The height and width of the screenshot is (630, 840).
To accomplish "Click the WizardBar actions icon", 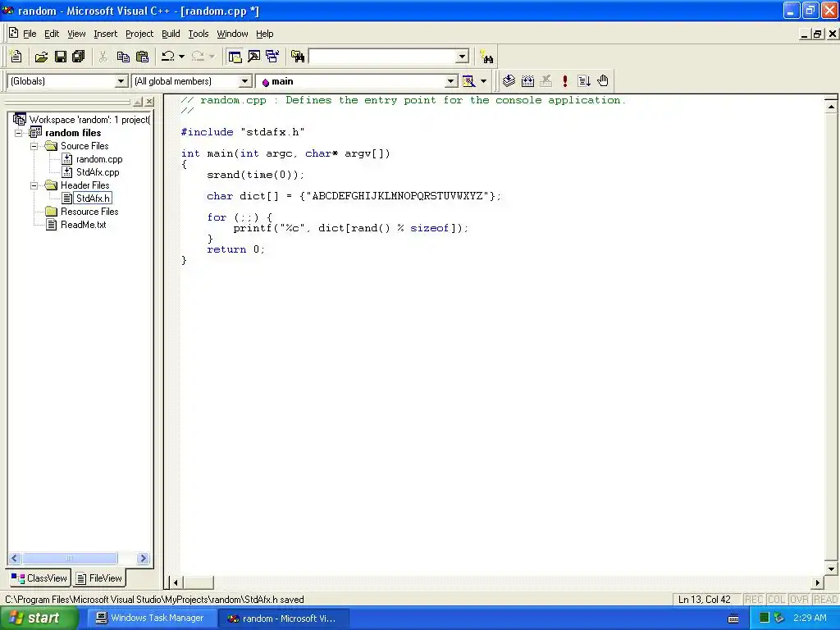I will click(x=468, y=81).
